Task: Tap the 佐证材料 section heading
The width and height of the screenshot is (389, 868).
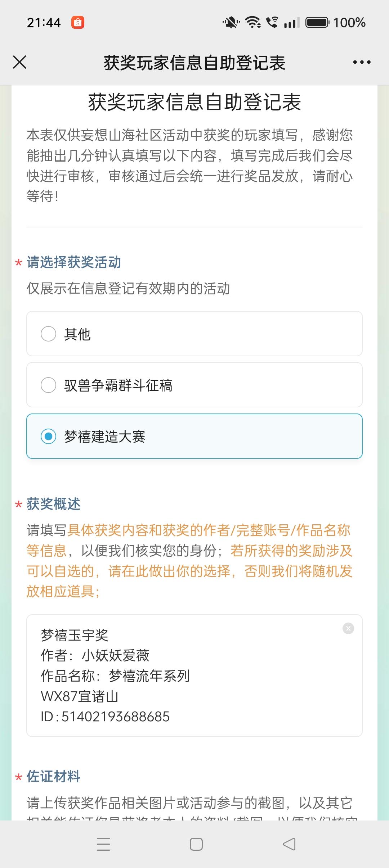Action: pyautogui.click(x=54, y=776)
